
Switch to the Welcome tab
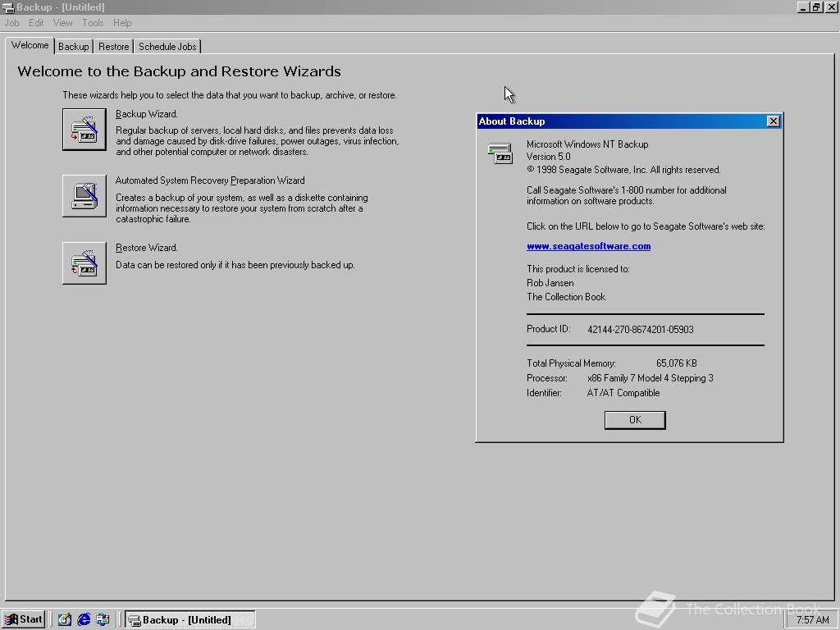tap(30, 46)
